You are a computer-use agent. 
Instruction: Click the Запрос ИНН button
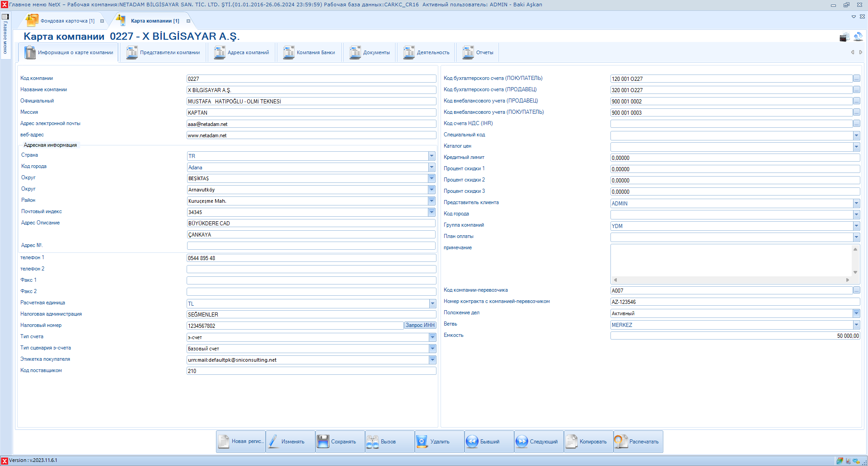(420, 325)
